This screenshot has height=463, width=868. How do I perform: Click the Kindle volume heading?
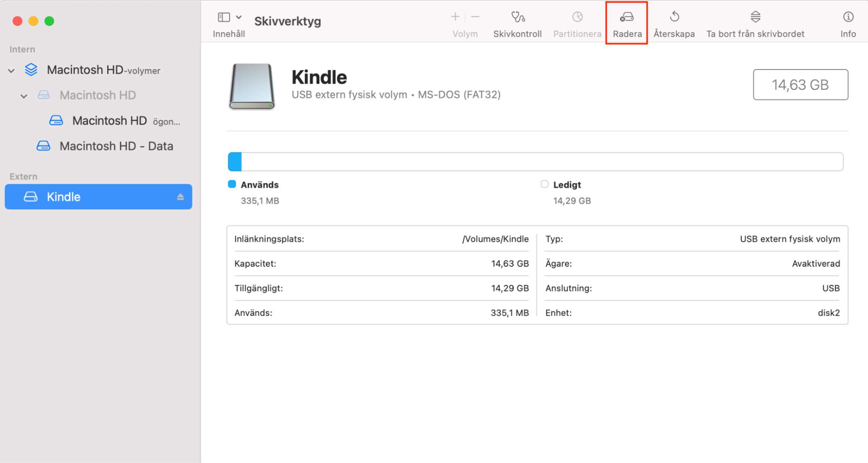tap(319, 77)
